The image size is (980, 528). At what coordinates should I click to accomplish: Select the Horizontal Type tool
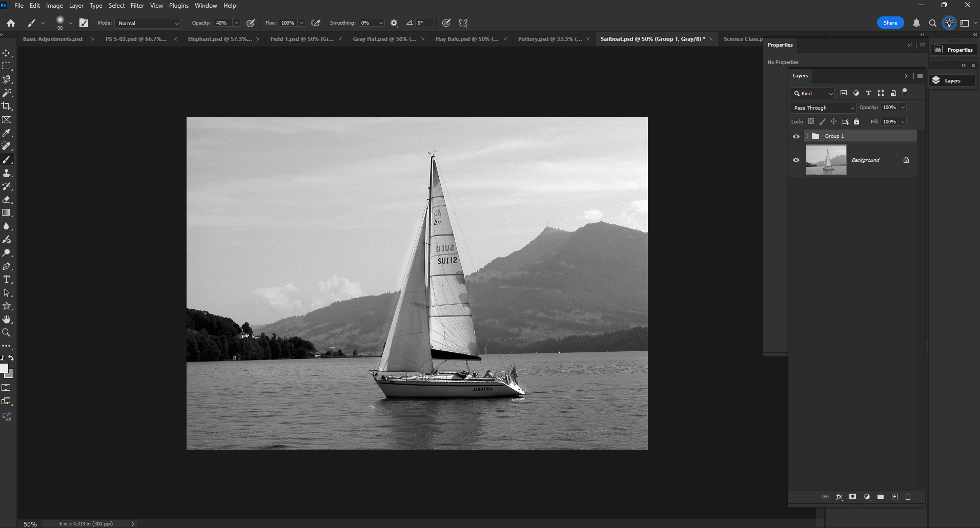click(x=7, y=280)
